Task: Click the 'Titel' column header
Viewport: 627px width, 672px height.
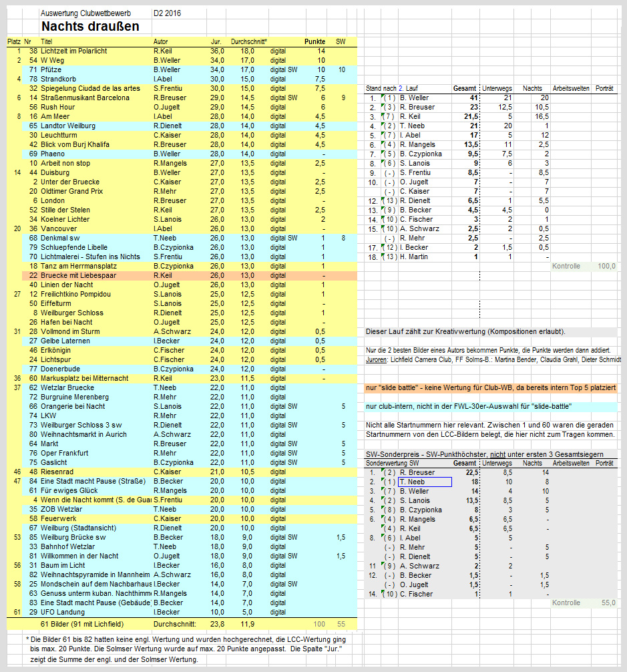Action: pos(46,41)
